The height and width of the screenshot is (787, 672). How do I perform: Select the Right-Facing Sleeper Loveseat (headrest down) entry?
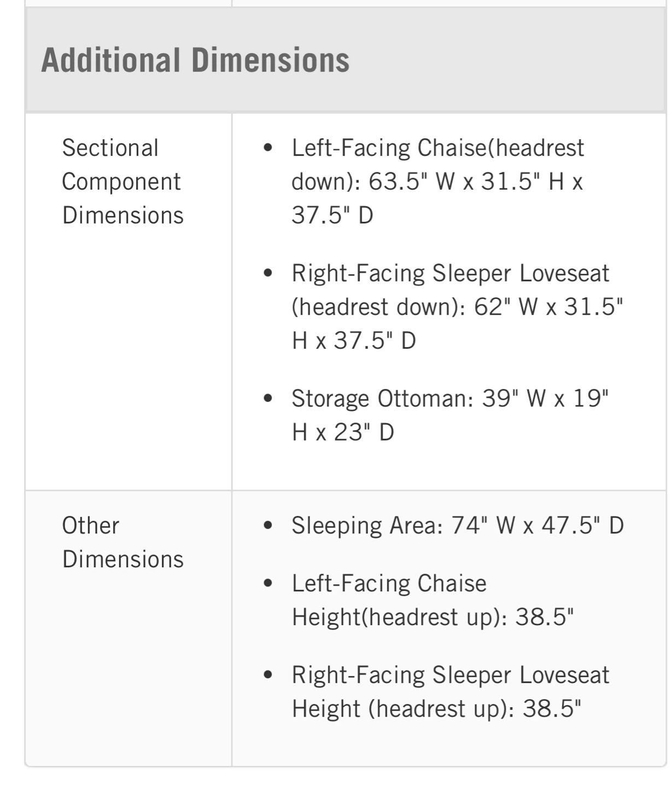point(457,307)
